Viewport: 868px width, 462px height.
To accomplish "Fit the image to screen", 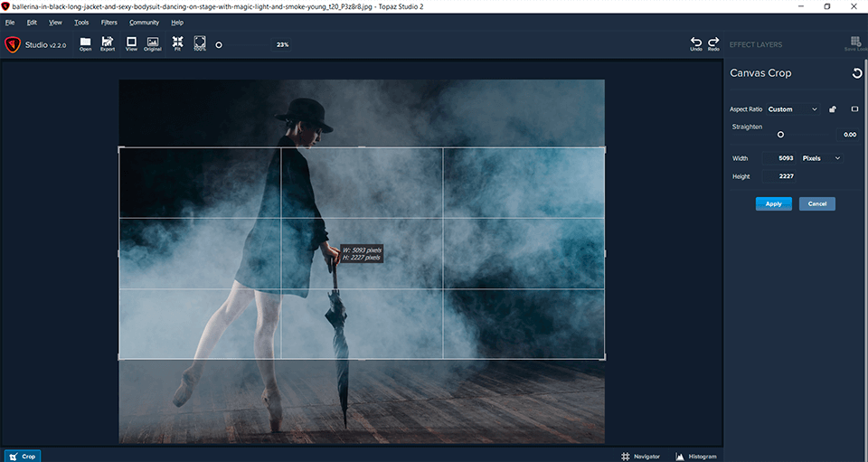I will coord(177,42).
